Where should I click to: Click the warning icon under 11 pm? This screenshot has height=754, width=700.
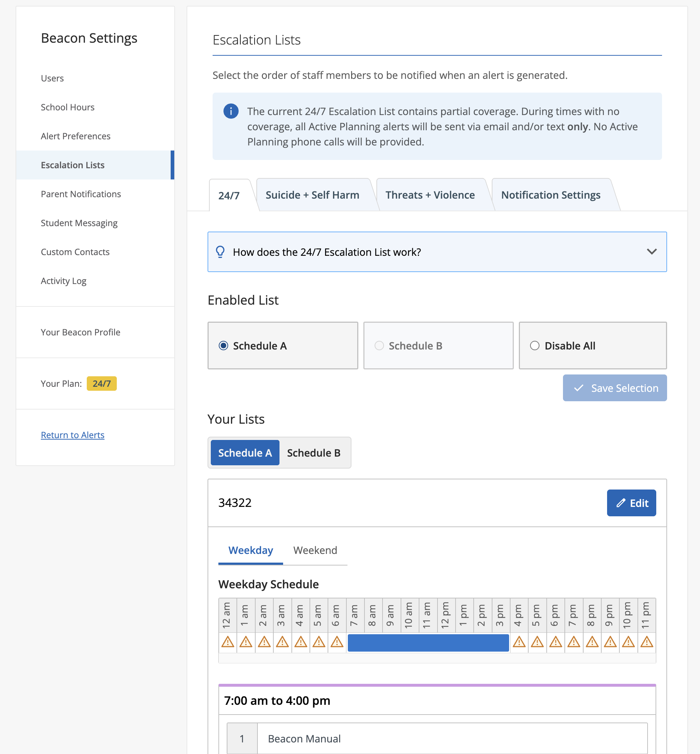coord(646,642)
